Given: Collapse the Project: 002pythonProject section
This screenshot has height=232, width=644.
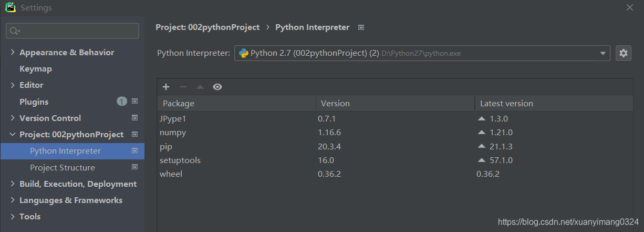Looking at the screenshot, I should [x=13, y=135].
